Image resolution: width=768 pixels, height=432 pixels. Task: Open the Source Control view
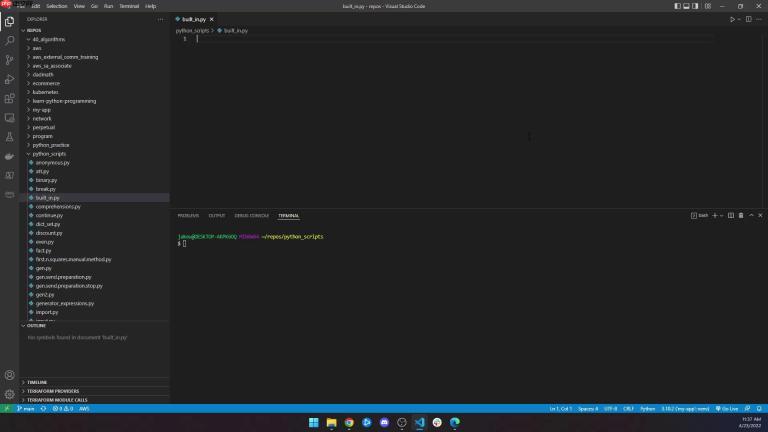pyautogui.click(x=9, y=60)
